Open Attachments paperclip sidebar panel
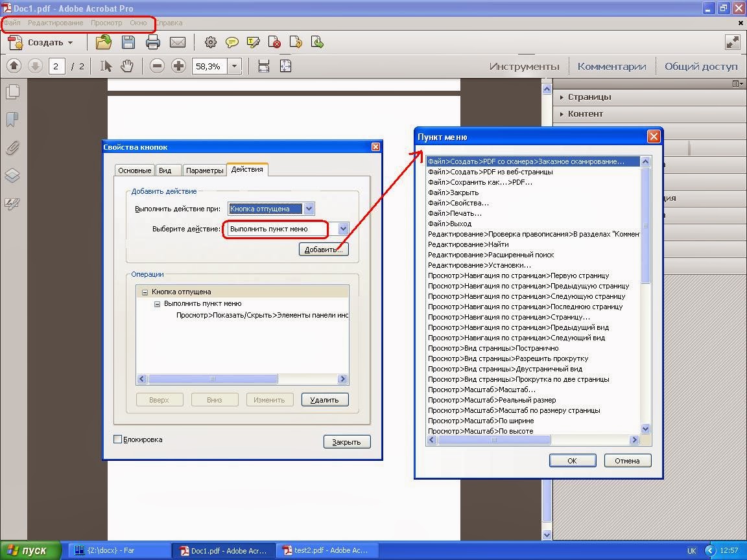 [12, 148]
